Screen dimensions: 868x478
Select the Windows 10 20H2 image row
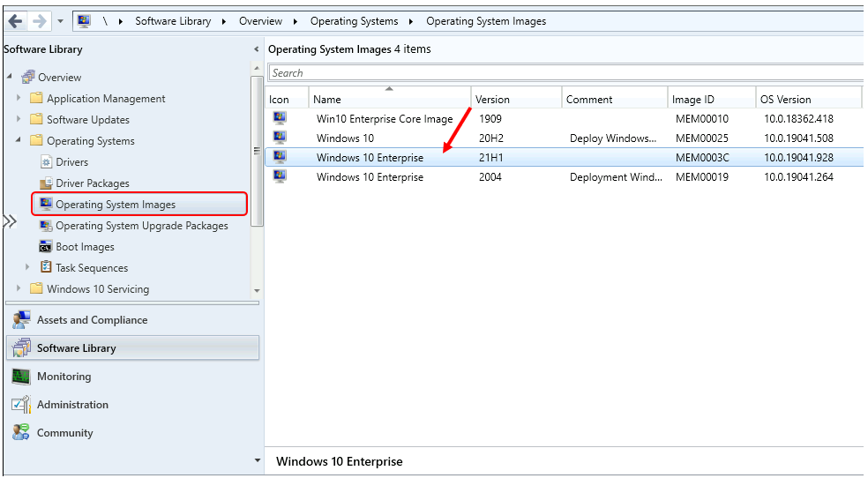click(x=564, y=138)
